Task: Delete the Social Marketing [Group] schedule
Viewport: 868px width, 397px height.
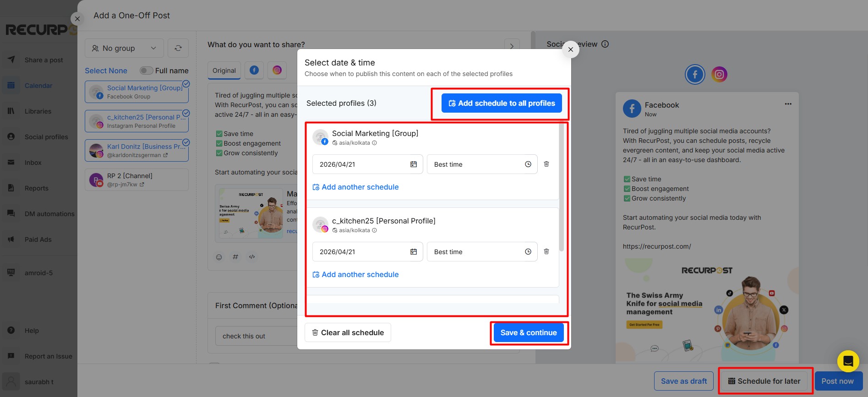Action: 546,164
